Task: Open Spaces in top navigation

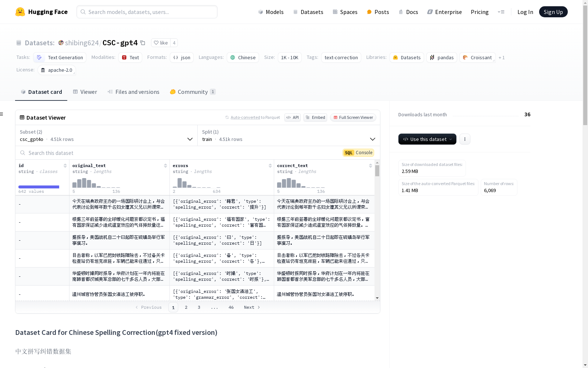Action: (x=345, y=12)
